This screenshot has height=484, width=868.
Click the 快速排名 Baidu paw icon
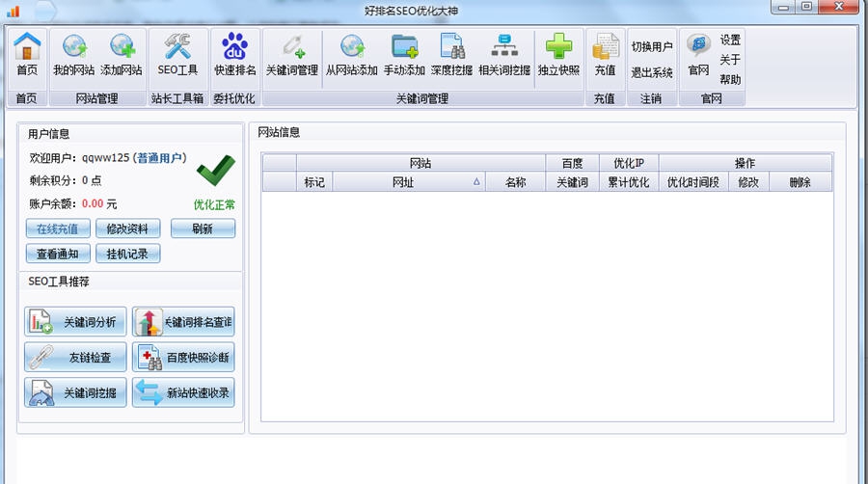pyautogui.click(x=234, y=46)
